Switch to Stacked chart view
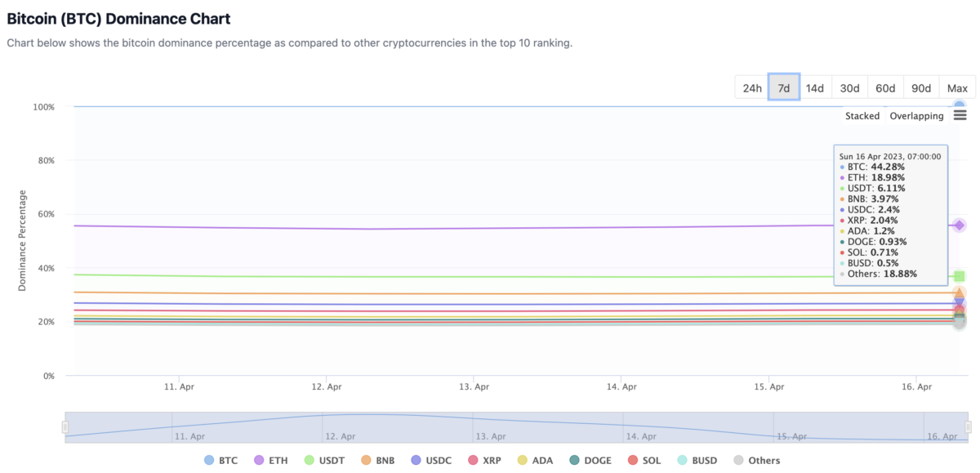 [862, 115]
